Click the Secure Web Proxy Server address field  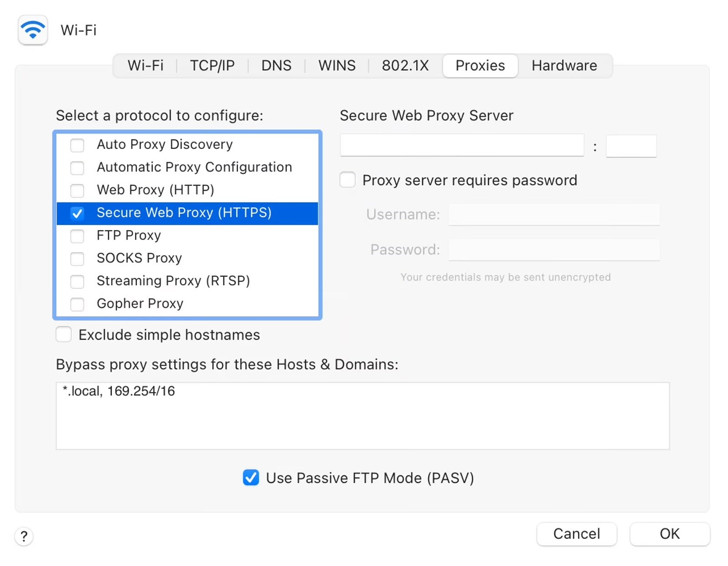pyautogui.click(x=462, y=145)
